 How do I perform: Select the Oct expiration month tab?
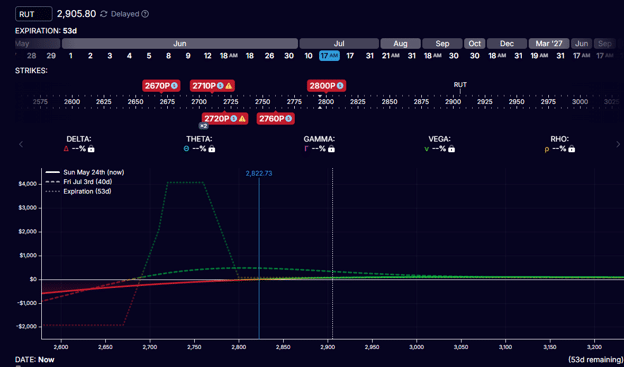(474, 43)
